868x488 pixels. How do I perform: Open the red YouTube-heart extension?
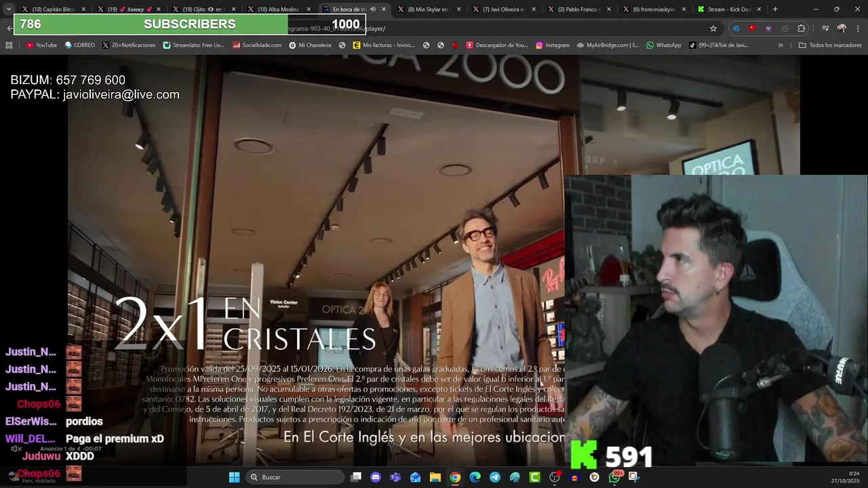pyautogui.click(x=752, y=28)
